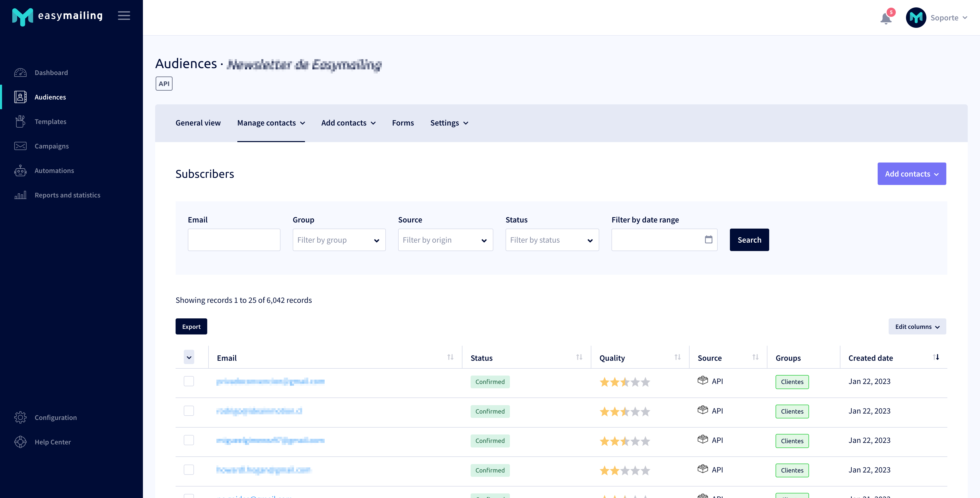Click the Reports and statistics sidebar icon
Screen dimensions: 980x498
click(20, 195)
